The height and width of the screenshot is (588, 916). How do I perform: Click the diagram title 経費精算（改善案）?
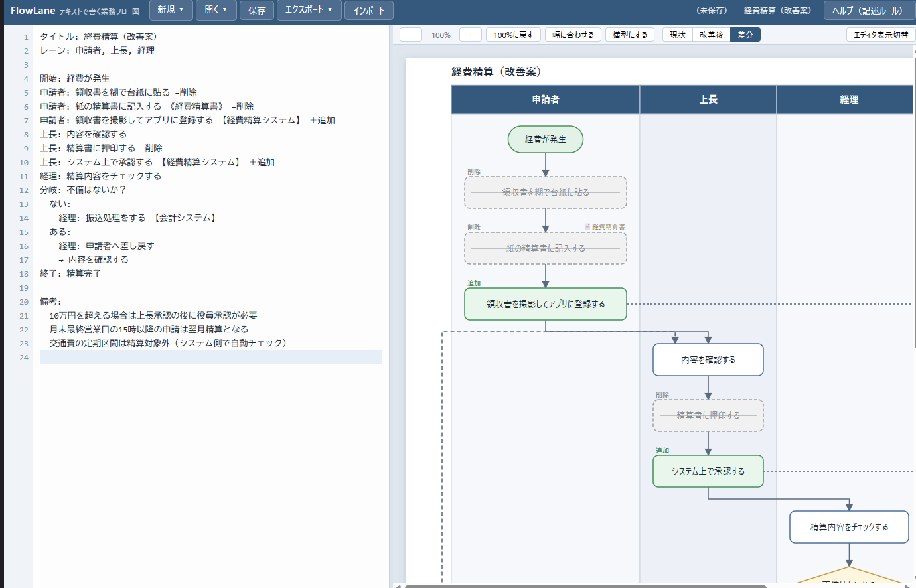496,72
